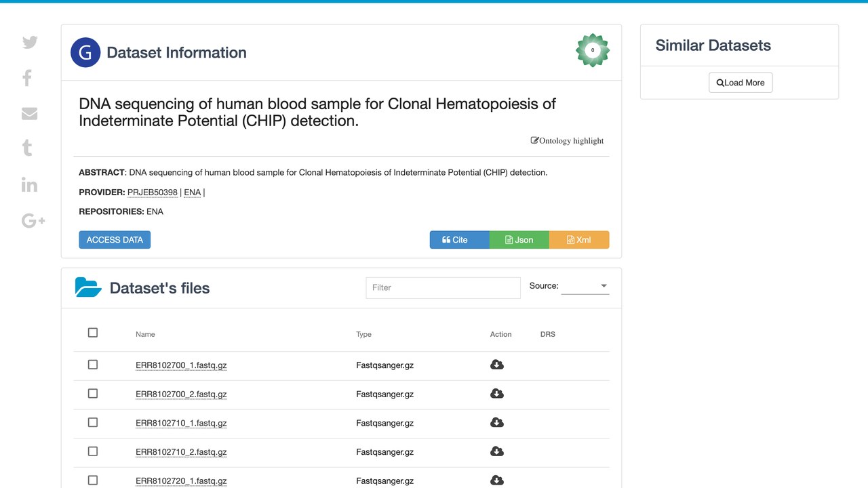This screenshot has height=488, width=868.
Task: Open the ENA provider link
Action: click(193, 192)
